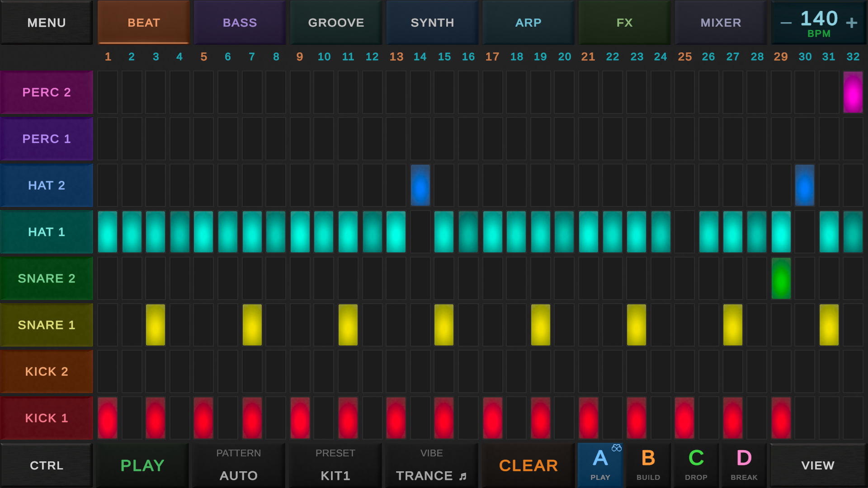Select pattern D BREAK
This screenshot has height=488, width=868.
[744, 465]
